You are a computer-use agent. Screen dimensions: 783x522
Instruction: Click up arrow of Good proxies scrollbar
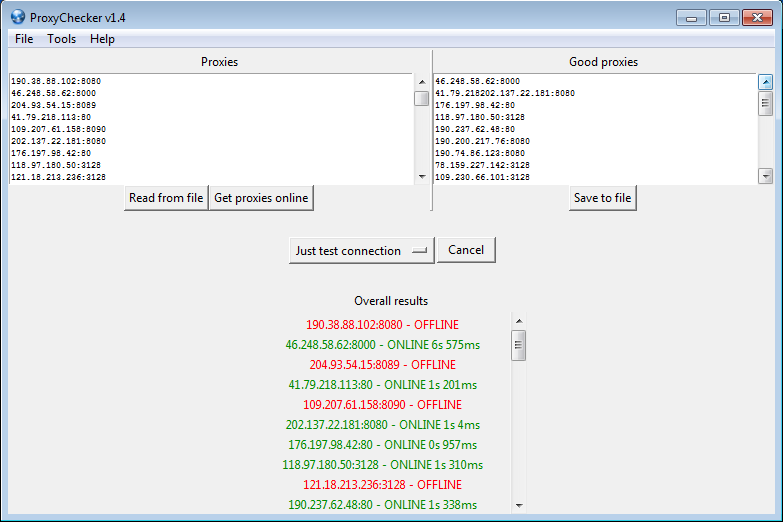[x=765, y=81]
